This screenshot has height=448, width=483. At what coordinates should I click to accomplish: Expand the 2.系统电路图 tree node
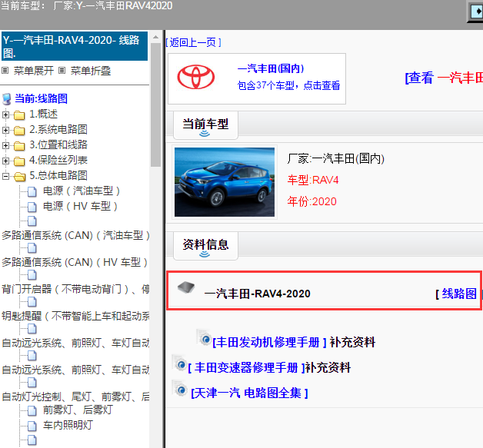(5, 130)
